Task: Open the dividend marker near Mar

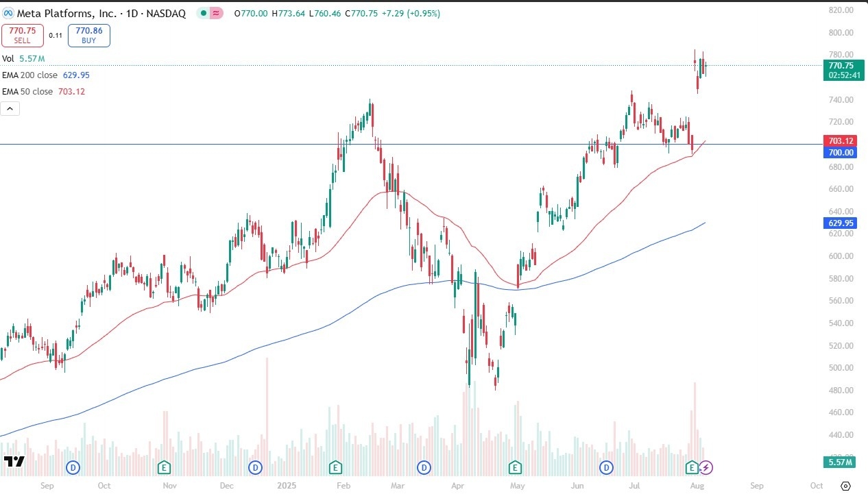Action: pos(424,467)
